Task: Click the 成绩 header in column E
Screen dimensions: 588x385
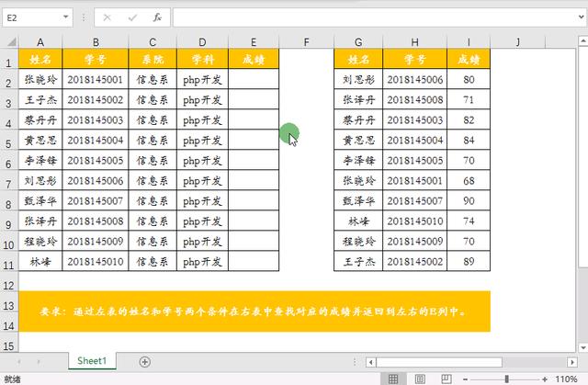Action: tap(254, 59)
